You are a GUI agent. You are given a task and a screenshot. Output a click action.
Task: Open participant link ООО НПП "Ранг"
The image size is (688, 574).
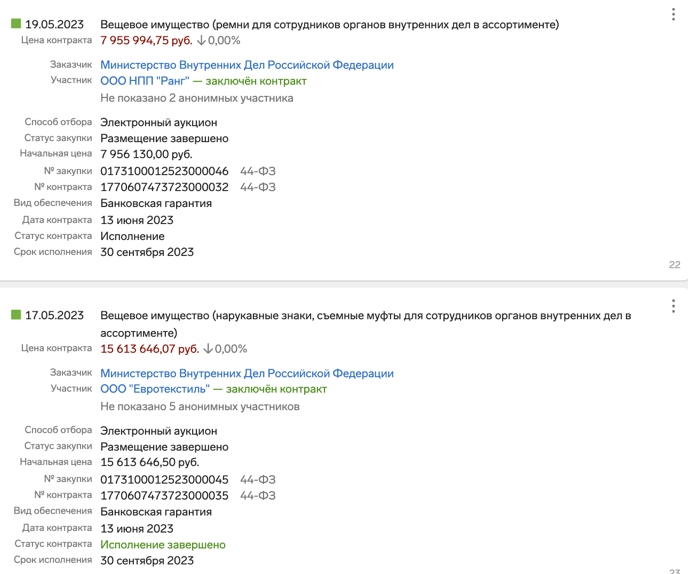pyautogui.click(x=145, y=81)
